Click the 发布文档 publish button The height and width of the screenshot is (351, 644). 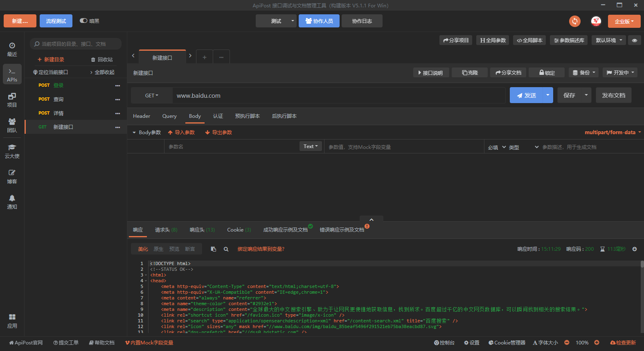click(x=613, y=95)
